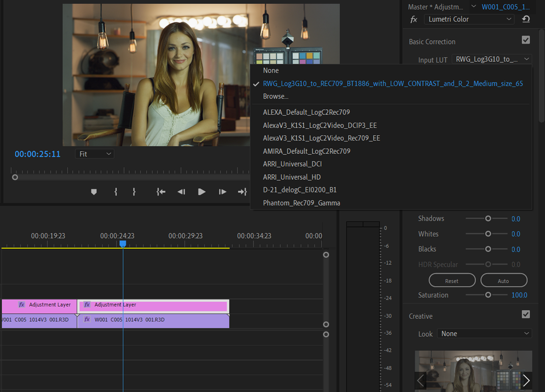545x392 pixels.
Task: Add a marker in the Program Monitor
Action: click(94, 192)
